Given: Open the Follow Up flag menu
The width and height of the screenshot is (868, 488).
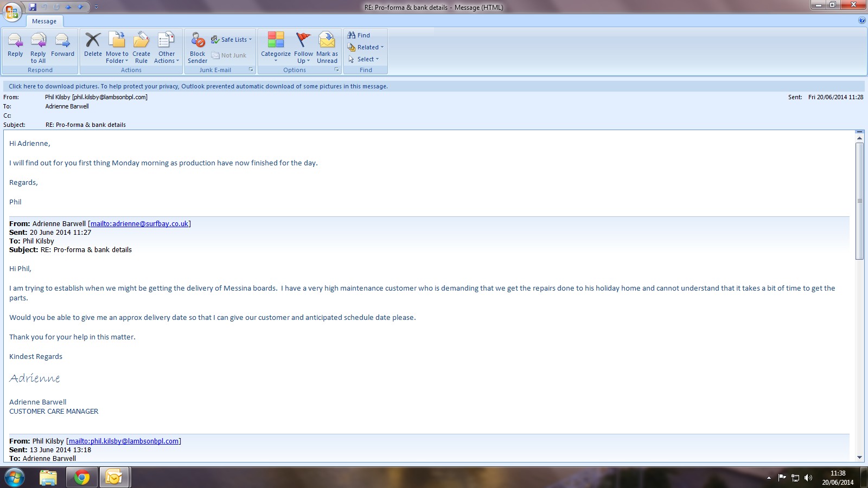Looking at the screenshot, I should coord(303,48).
